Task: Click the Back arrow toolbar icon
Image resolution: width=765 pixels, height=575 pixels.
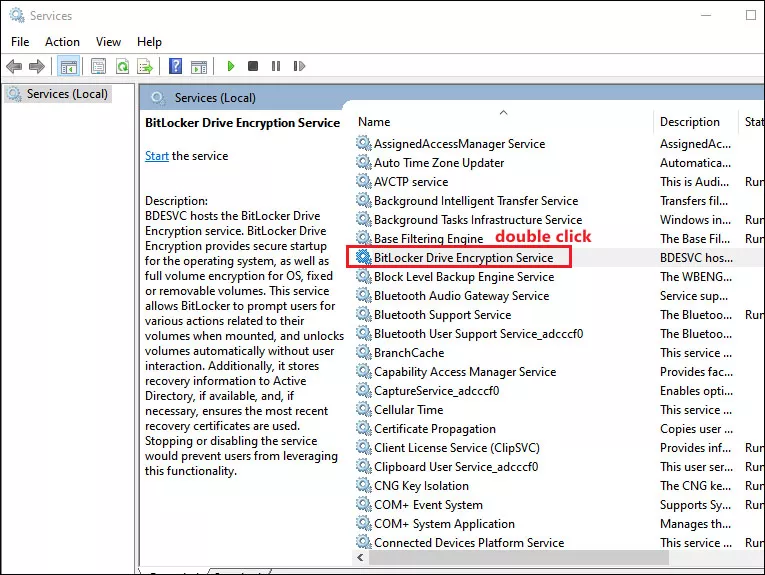Action: [x=14, y=66]
